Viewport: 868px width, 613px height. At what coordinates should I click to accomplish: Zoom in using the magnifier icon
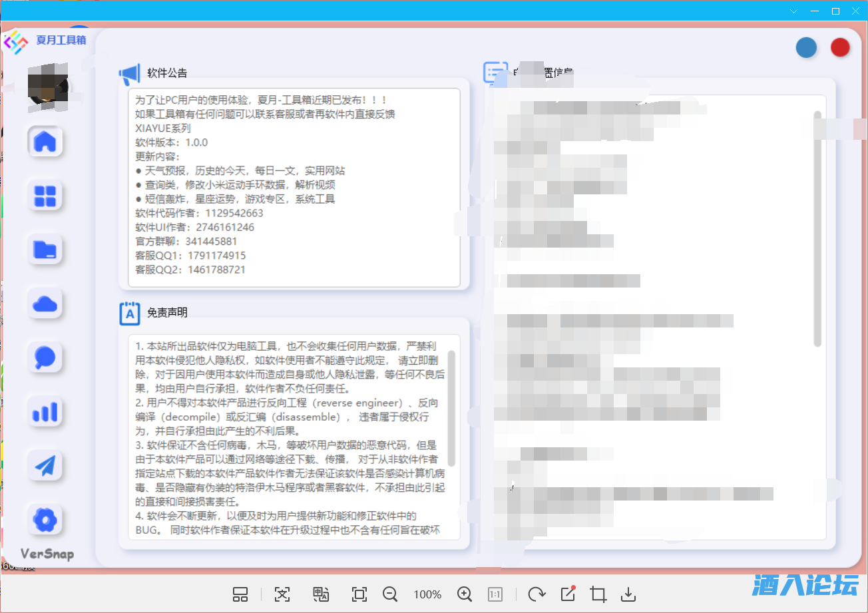pyautogui.click(x=465, y=594)
